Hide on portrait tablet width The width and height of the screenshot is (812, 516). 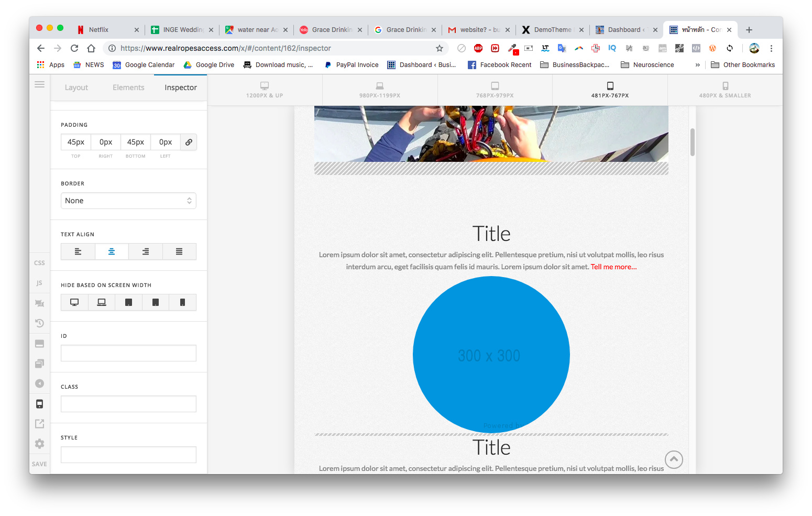[x=156, y=302]
